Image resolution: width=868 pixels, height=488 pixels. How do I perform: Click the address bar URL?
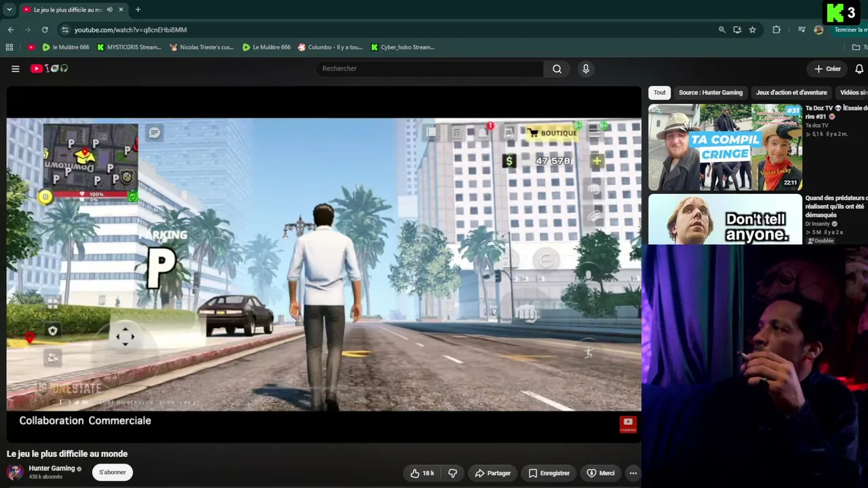tap(130, 30)
